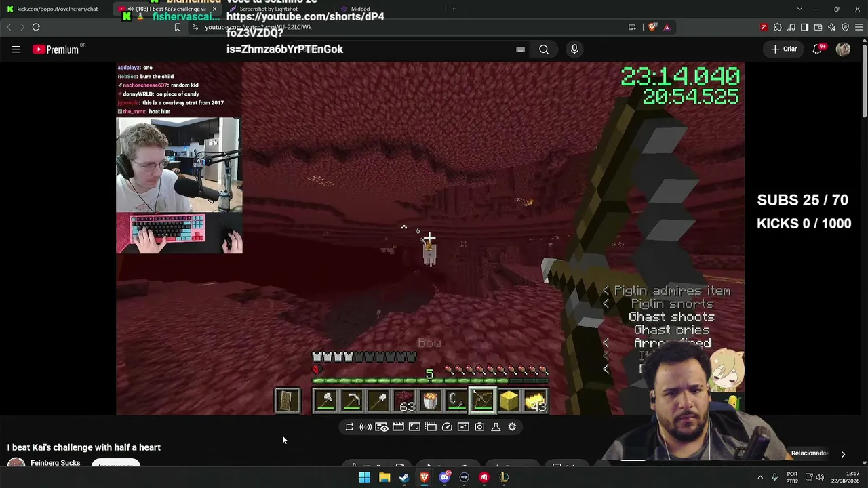Select the Relacionados filter chip
Screen dimensions: 868x488
click(x=810, y=453)
